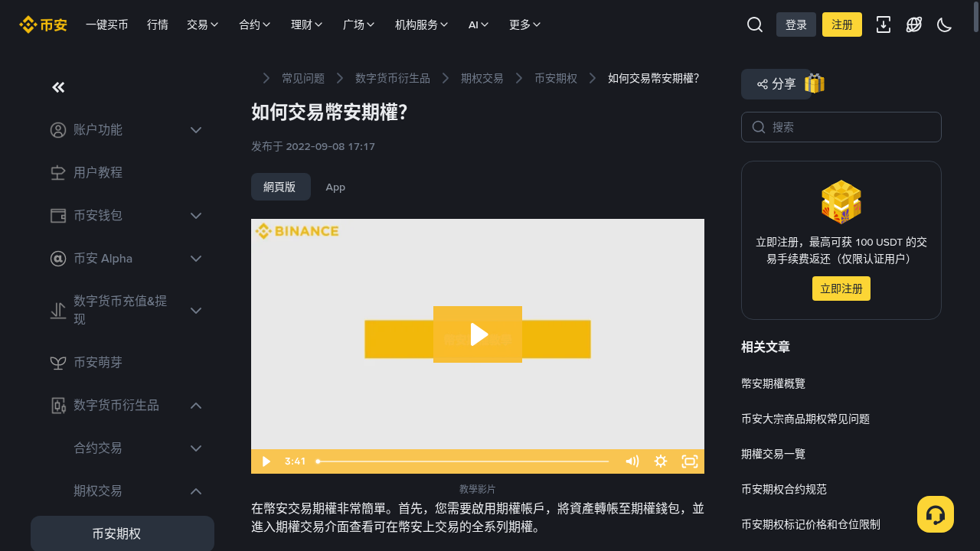The image size is (980, 551).
Task: Expand 数字货币充值&提现 sidebar section
Action: click(196, 311)
